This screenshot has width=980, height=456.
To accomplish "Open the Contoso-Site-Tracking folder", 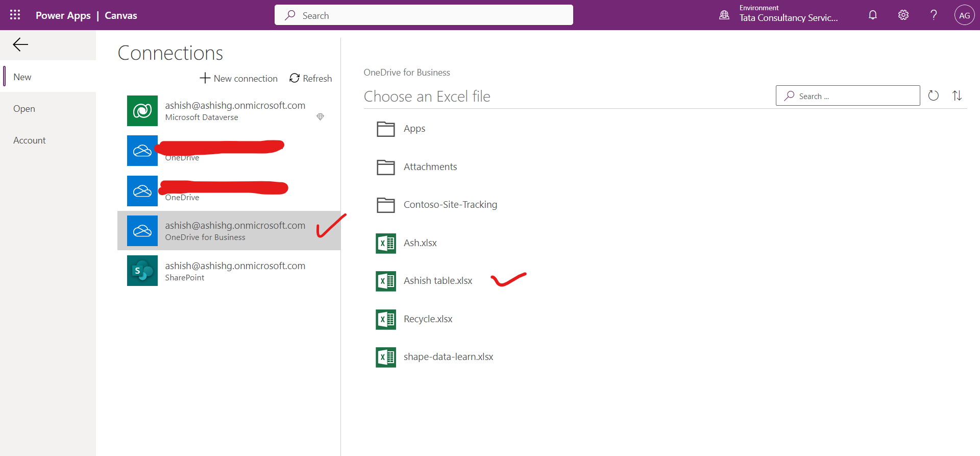I will coord(450,205).
